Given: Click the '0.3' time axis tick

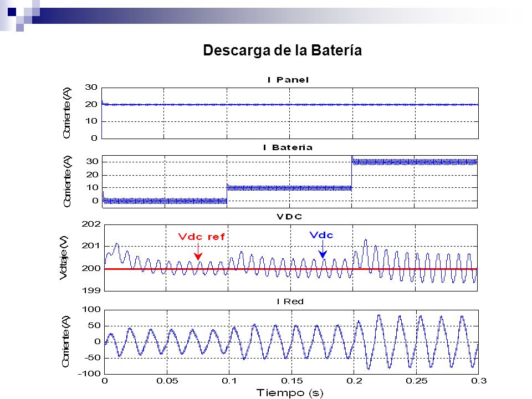Looking at the screenshot, I should point(479,381).
